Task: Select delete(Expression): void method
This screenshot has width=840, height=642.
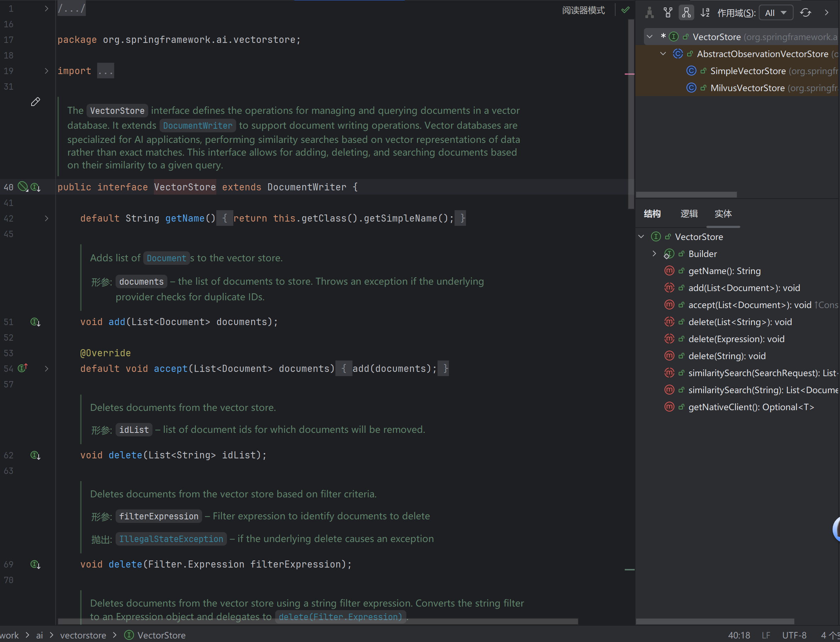Action: pyautogui.click(x=736, y=339)
